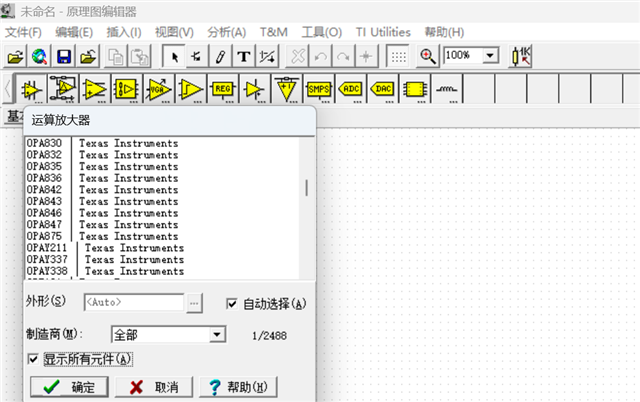Open the 帮助(H) menu

[444, 32]
